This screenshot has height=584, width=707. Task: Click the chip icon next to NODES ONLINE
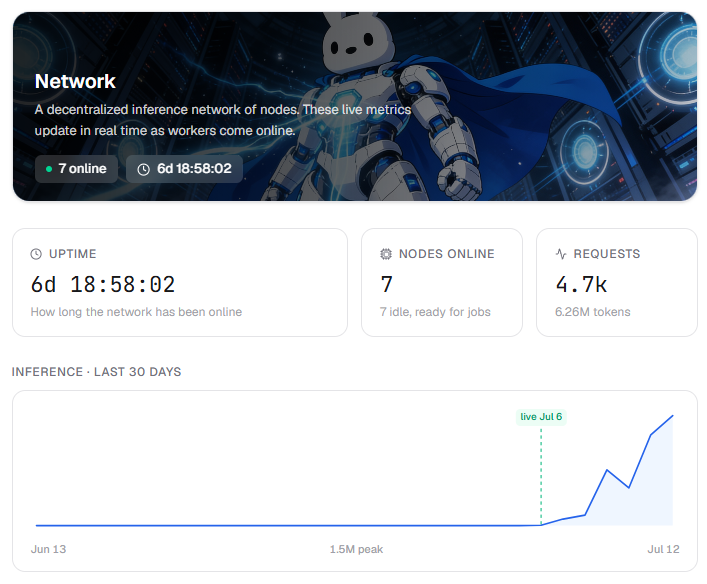(386, 254)
